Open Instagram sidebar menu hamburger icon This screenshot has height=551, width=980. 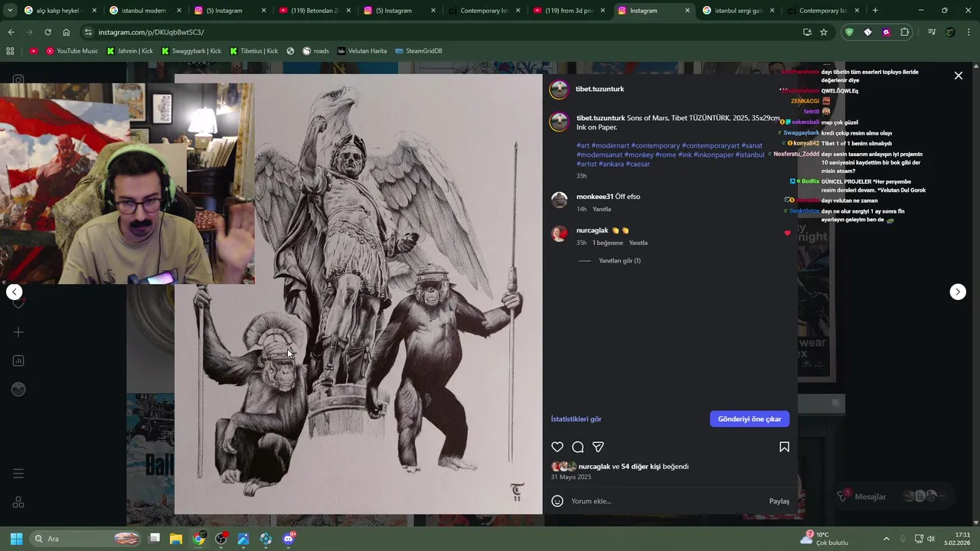tap(18, 474)
